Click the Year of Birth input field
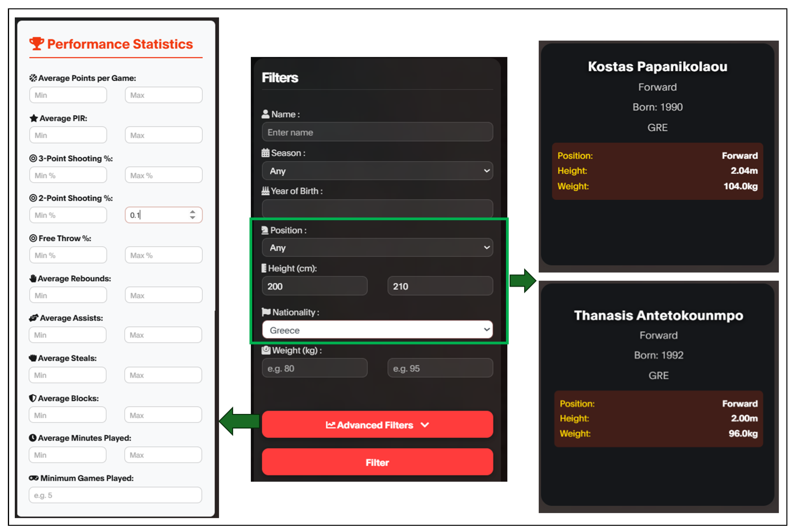The width and height of the screenshot is (795, 532). pyautogui.click(x=377, y=208)
